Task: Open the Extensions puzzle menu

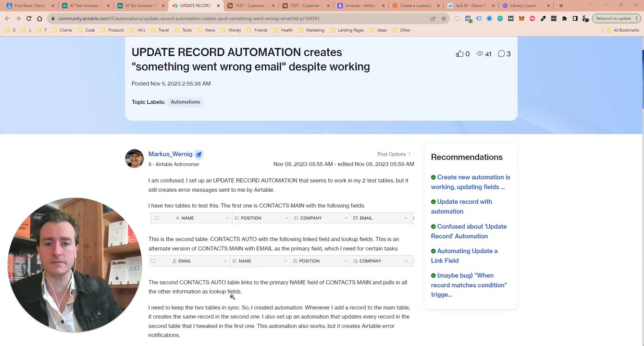Action: (x=564, y=18)
